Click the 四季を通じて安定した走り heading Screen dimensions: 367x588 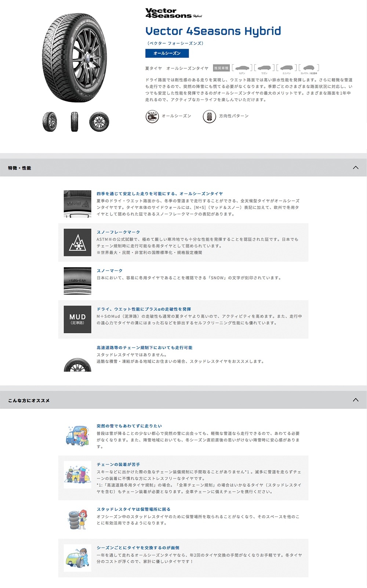point(160,193)
